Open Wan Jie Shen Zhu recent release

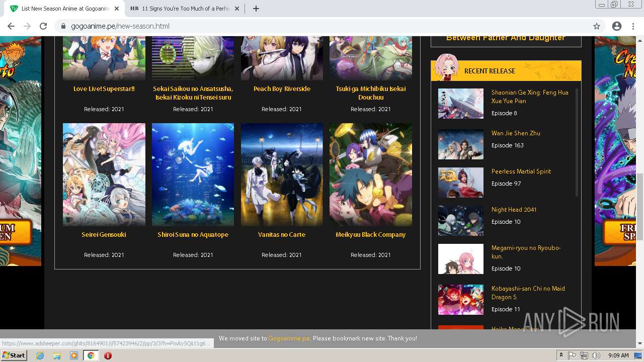pos(516,133)
